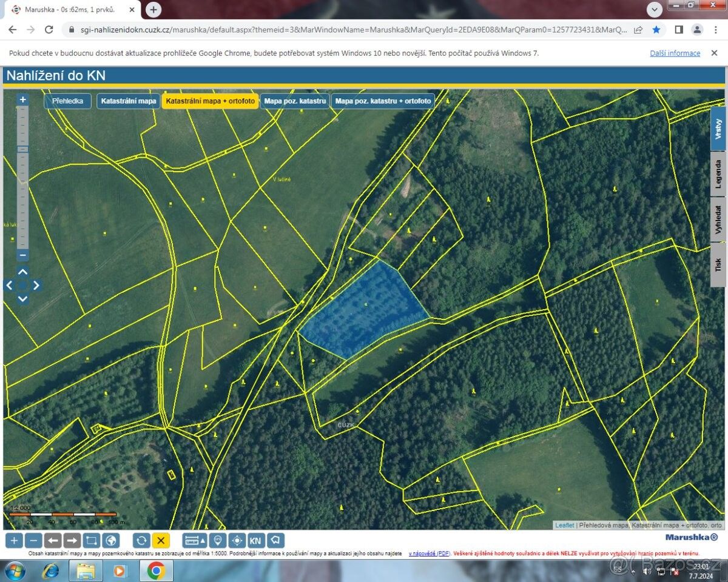Screen dimensions: 728x582
Task: Click the previous view left arrow icon
Action: pos(53,541)
